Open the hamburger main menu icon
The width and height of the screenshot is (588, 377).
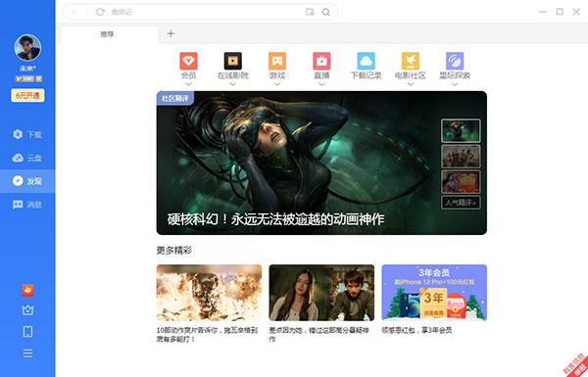[27, 353]
